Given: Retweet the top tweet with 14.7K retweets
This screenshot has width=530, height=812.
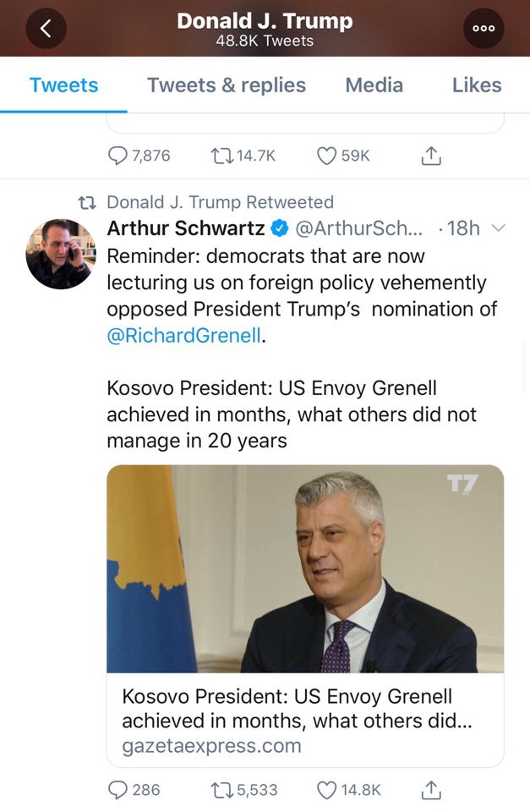Looking at the screenshot, I should (x=222, y=156).
